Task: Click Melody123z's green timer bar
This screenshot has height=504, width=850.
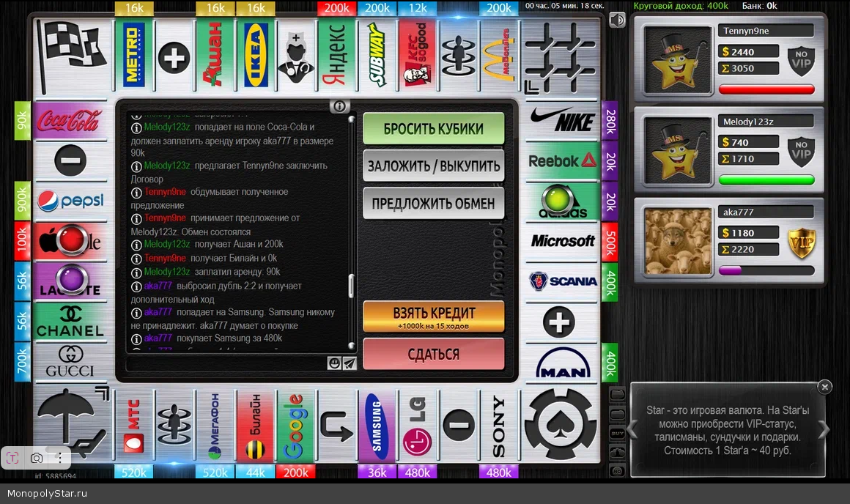Action: click(x=766, y=180)
